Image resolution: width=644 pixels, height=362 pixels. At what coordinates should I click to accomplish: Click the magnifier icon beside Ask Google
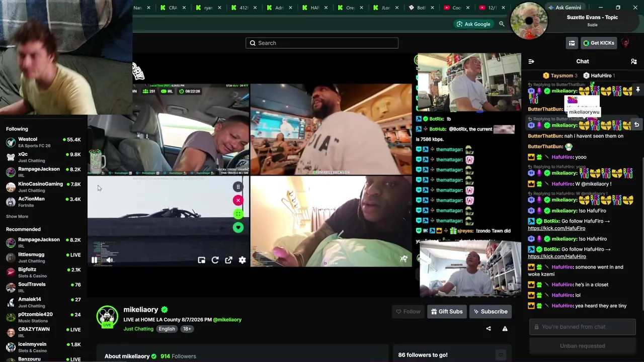[x=502, y=24]
